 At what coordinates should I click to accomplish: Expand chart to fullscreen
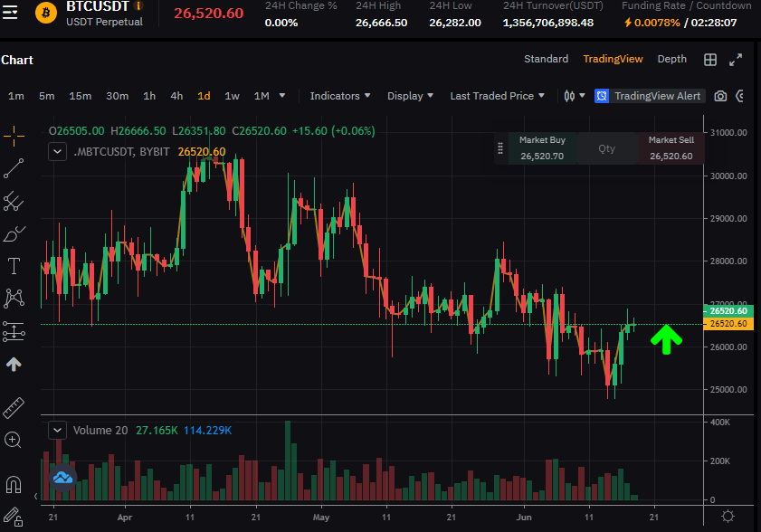(736, 60)
